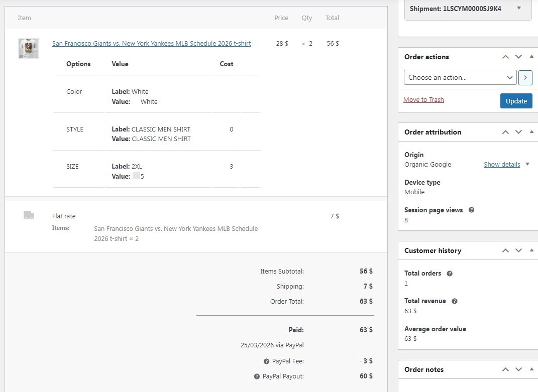Move Order actions panel down
The height and width of the screenshot is (392, 538).
519,57
